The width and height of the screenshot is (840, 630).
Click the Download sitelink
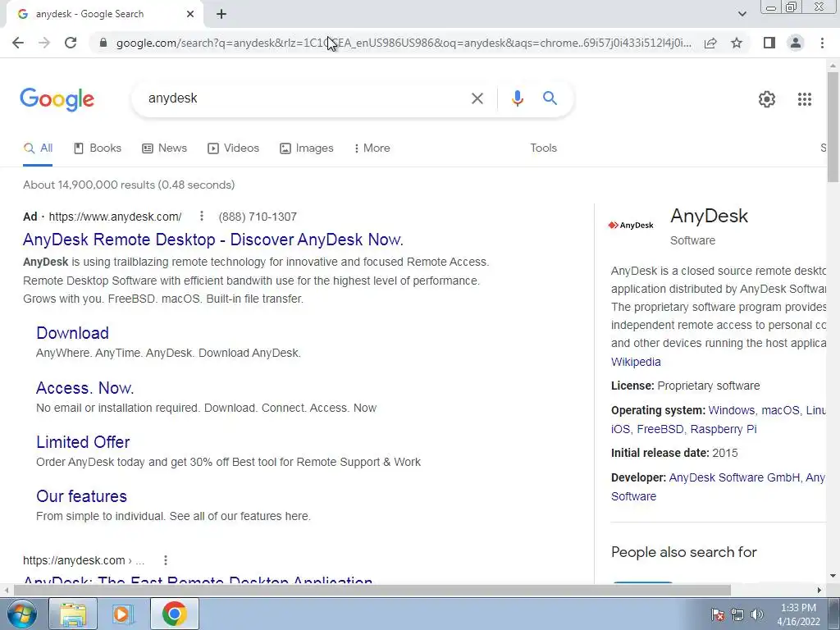[x=72, y=333]
